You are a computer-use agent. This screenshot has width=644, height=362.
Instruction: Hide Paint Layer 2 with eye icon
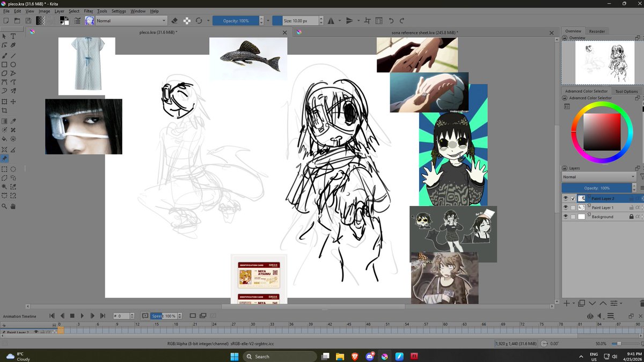pyautogui.click(x=565, y=198)
